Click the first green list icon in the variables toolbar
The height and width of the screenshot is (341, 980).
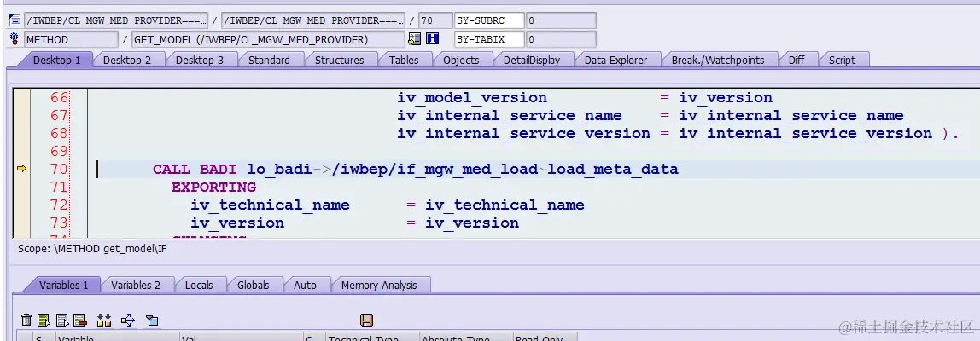tap(44, 321)
